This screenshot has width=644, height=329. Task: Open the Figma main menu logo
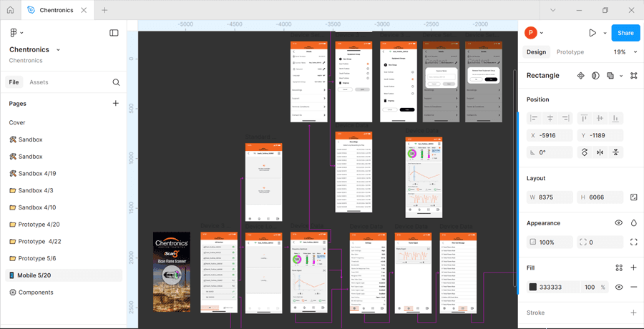pos(14,33)
